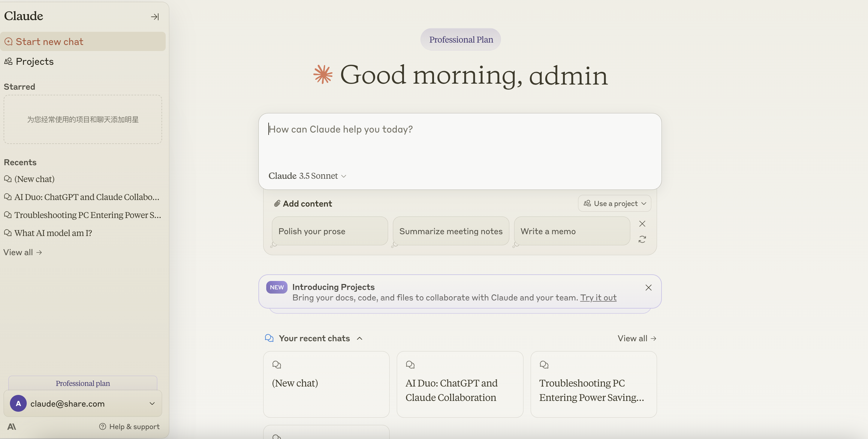
Task: Choose the Write a memo suggestion
Action: coord(572,231)
